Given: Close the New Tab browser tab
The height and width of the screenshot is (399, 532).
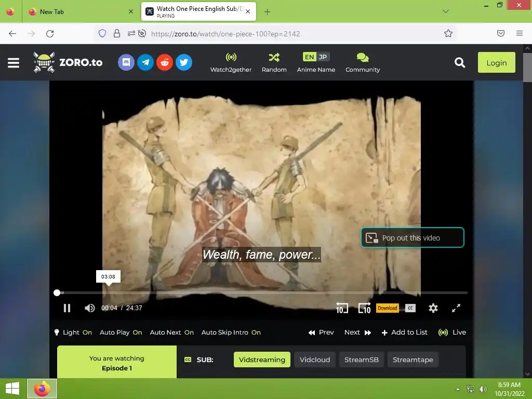Looking at the screenshot, I should tap(131, 11).
